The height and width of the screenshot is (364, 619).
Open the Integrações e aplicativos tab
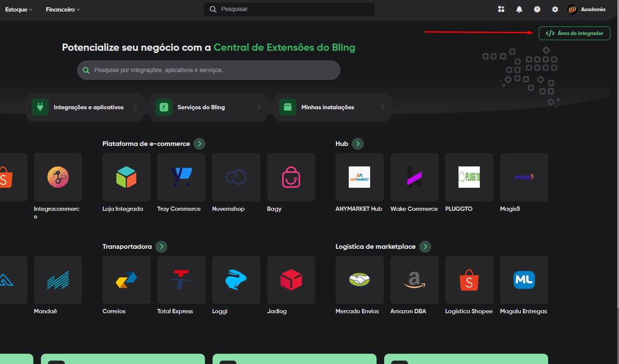(x=85, y=108)
